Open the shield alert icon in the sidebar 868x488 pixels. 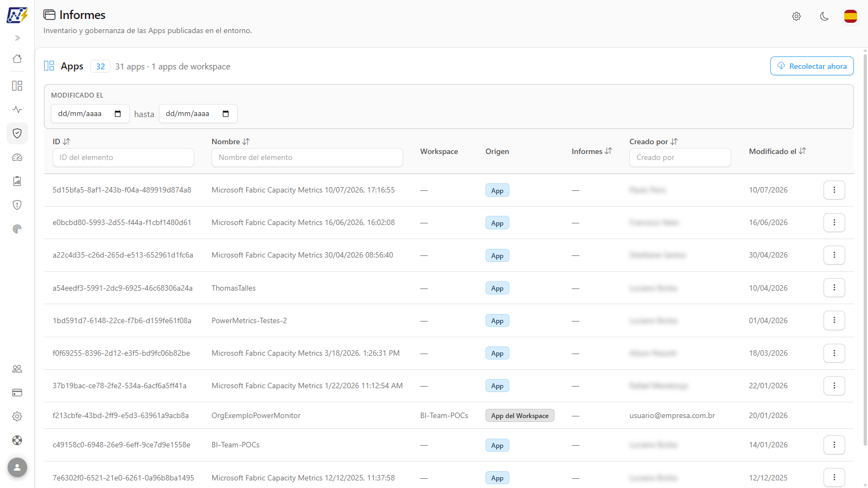(x=17, y=205)
